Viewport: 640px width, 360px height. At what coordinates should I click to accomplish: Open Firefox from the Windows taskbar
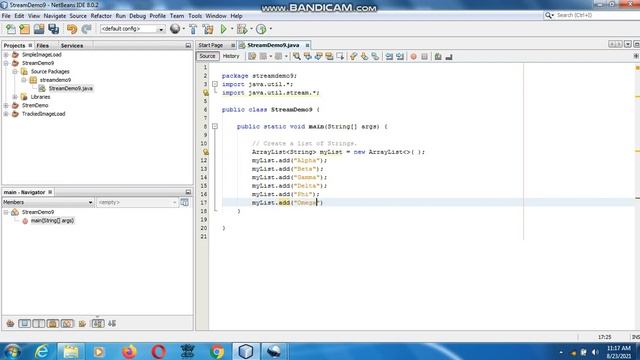(x=129, y=351)
